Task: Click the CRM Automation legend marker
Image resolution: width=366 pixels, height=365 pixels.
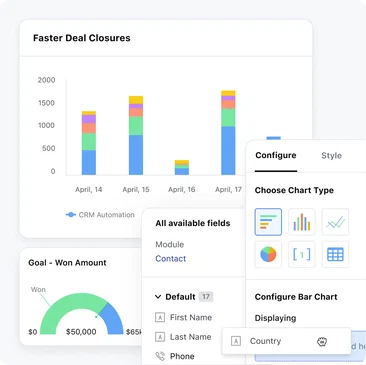Action: point(71,215)
